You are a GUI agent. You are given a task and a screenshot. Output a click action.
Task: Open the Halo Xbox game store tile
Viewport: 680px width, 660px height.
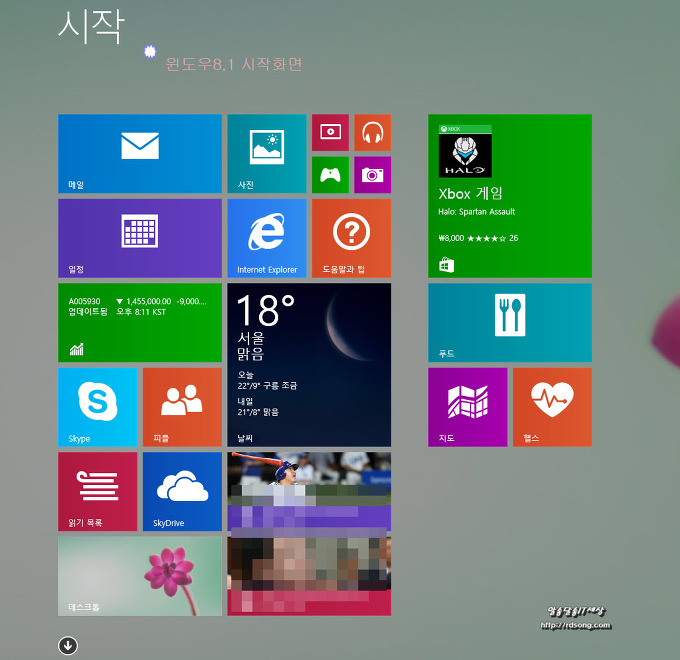coord(510,196)
